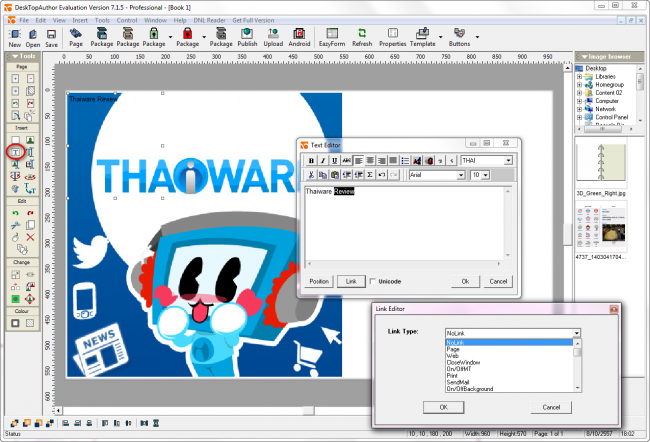Click the add page icon in Tools
This screenshot has width=650, height=442.
(x=15, y=78)
